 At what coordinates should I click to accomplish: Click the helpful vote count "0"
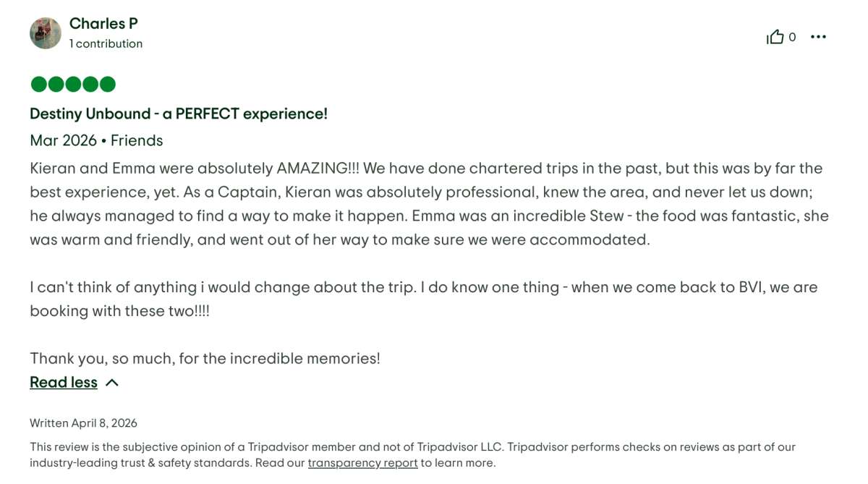pyautogui.click(x=792, y=37)
